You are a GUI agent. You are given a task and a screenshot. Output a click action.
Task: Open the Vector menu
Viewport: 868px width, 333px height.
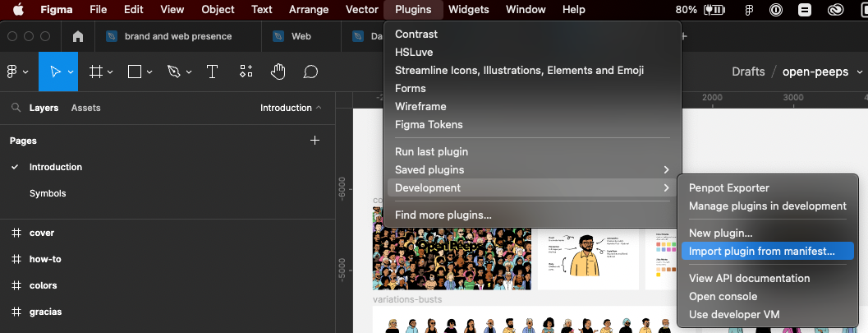click(x=361, y=9)
